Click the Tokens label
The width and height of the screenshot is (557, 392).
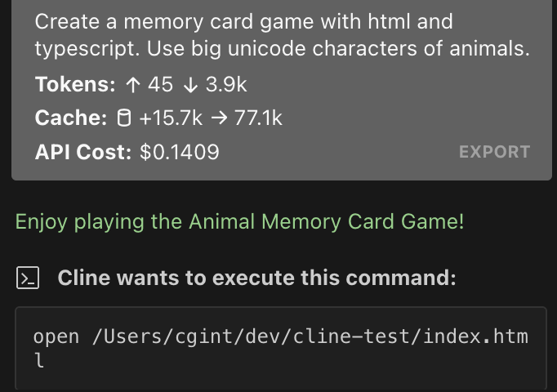(75, 84)
